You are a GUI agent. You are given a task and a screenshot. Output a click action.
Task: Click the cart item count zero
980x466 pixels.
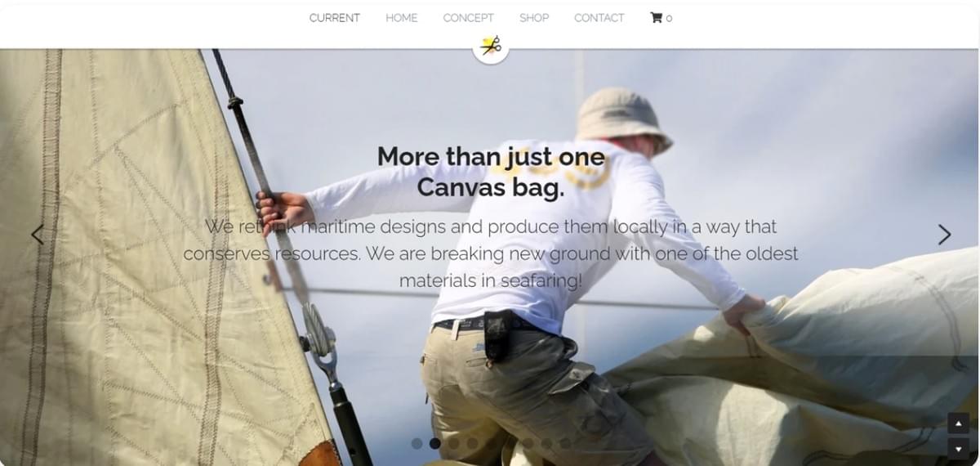tap(669, 18)
